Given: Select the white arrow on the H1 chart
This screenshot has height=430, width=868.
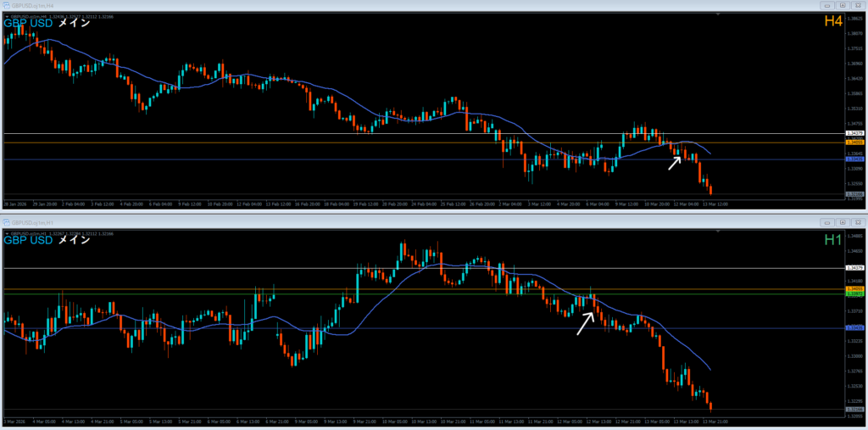Looking at the screenshot, I should coord(584,323).
